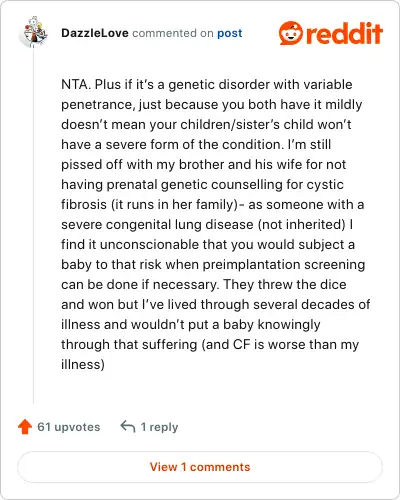The height and width of the screenshot is (500, 400).
Task: Click the final word "illness)" of the comment
Action: (83, 364)
